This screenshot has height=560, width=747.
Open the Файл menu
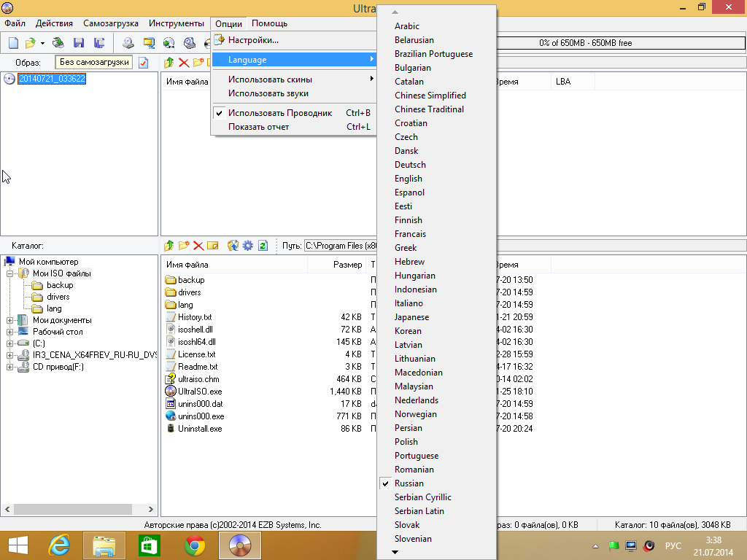tap(15, 23)
